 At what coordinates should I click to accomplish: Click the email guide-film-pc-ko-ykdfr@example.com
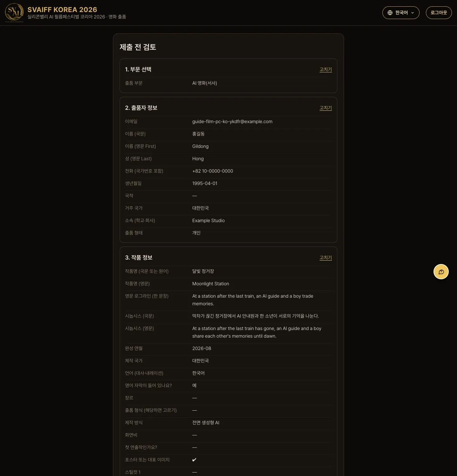pyautogui.click(x=232, y=122)
